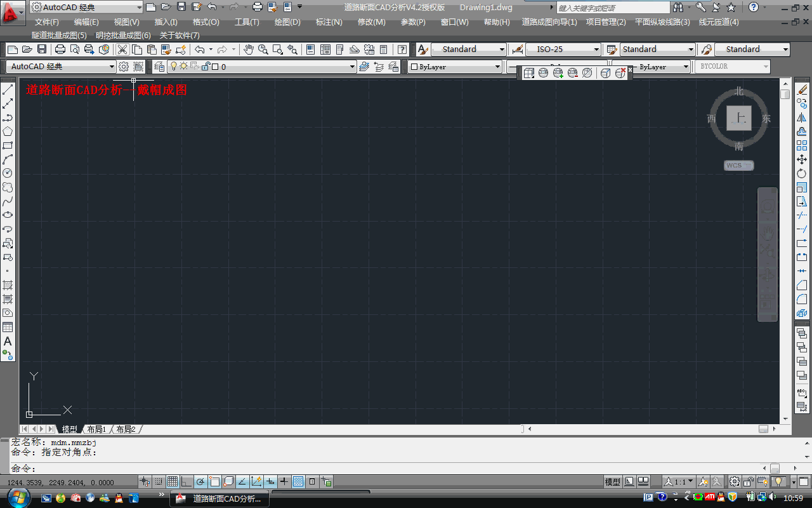812x508 pixels.
Task: Expand the ISO-25 dimension style dropdown
Action: pos(596,50)
